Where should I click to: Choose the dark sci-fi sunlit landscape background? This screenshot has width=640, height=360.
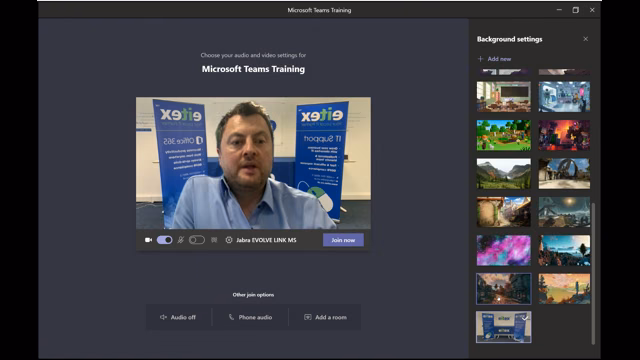click(x=564, y=212)
